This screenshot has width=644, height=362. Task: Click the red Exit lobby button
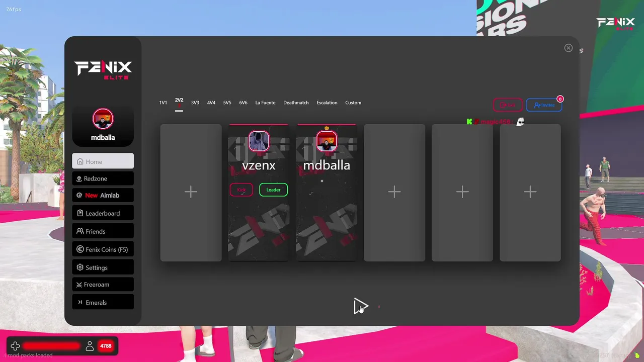point(508,105)
